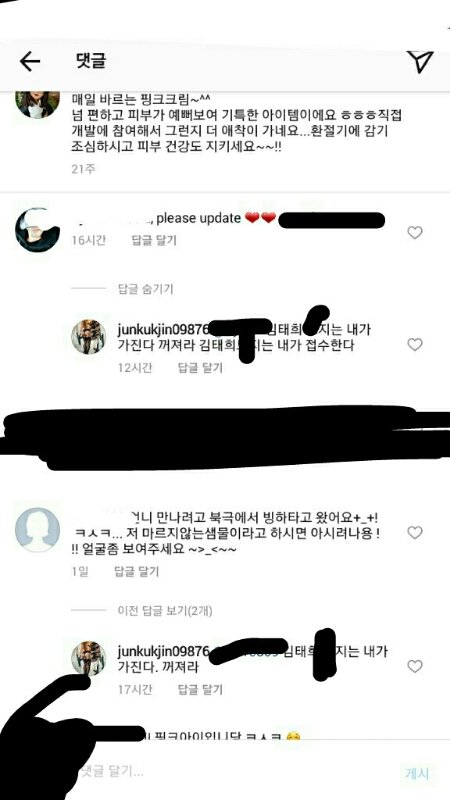Open default gray avatar of the 1일 commenter
450x800 pixels.
[38, 530]
